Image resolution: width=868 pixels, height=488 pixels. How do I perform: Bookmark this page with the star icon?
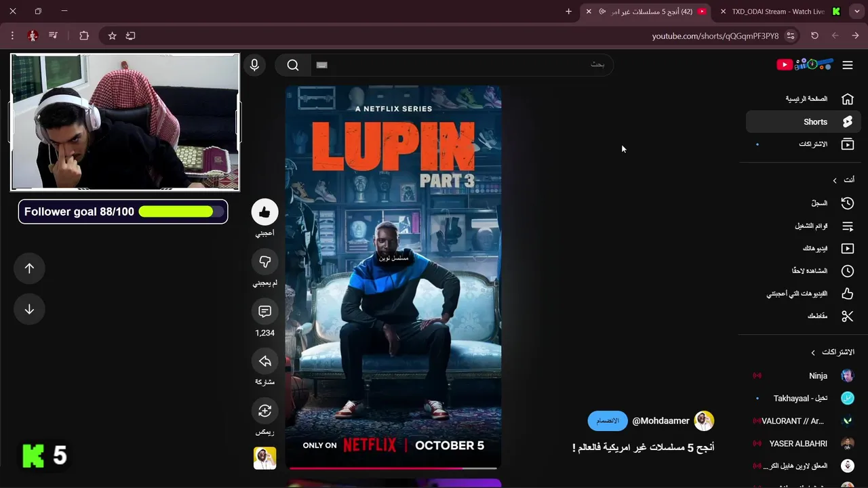(112, 36)
